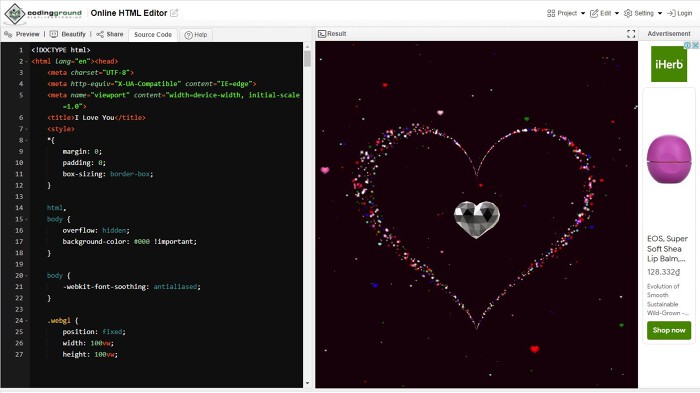Beautify the HTML code
The width and height of the screenshot is (700, 393).
(67, 34)
